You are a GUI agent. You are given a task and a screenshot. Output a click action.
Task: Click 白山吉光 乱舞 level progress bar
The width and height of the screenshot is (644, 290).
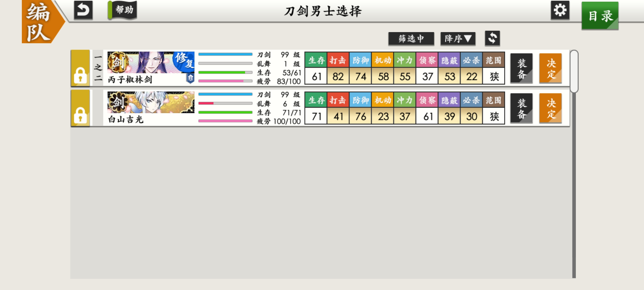(x=225, y=103)
